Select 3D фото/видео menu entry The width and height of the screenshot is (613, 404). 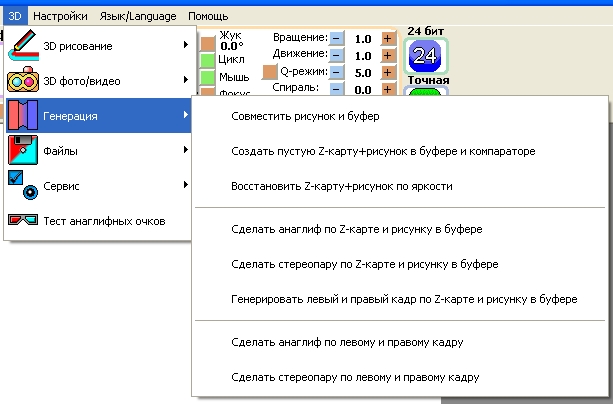click(x=99, y=81)
